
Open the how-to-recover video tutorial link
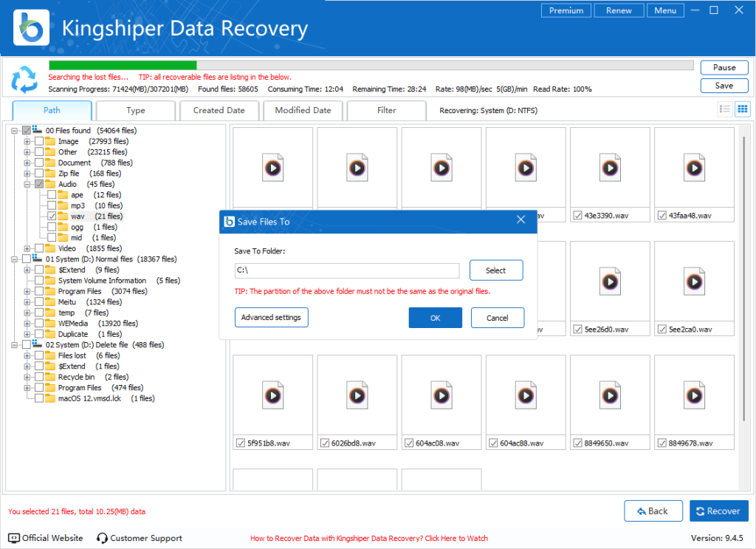pos(369,538)
